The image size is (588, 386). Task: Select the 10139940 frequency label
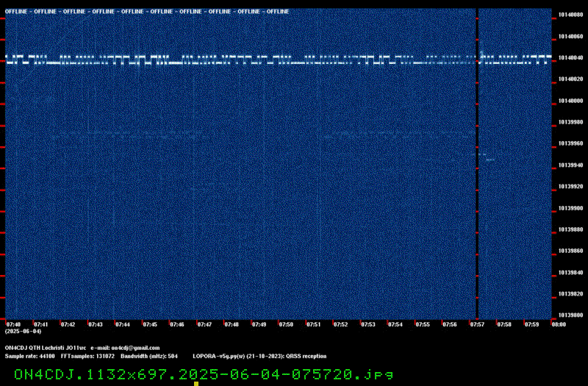pyautogui.click(x=571, y=165)
